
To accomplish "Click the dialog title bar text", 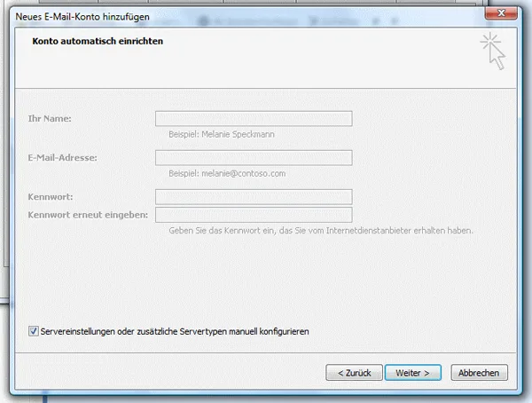I will point(82,17).
